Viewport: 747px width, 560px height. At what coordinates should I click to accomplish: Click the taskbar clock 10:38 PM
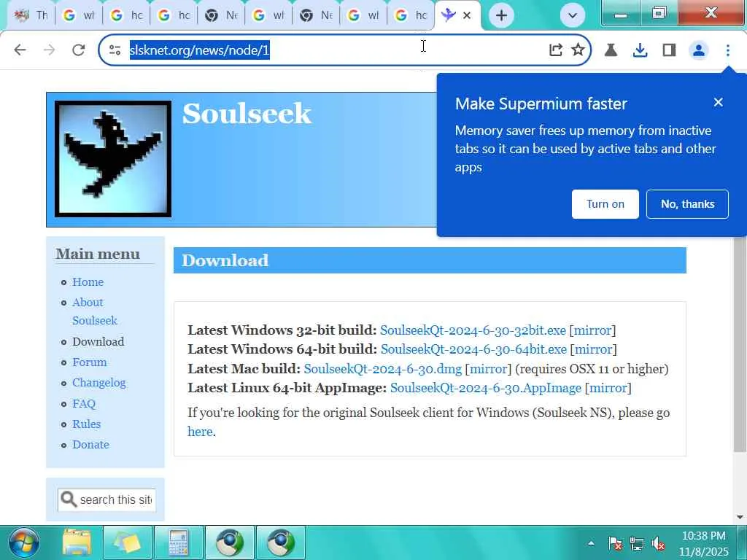click(703, 535)
